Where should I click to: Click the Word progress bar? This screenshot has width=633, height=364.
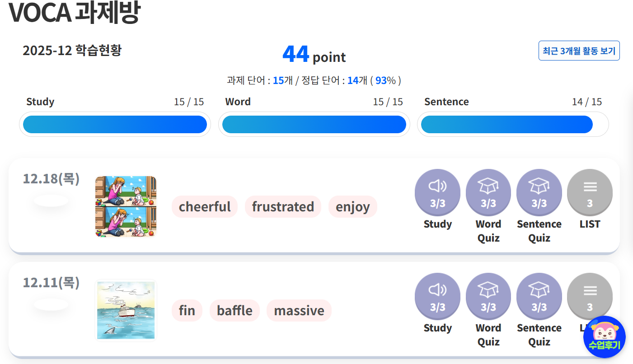314,124
